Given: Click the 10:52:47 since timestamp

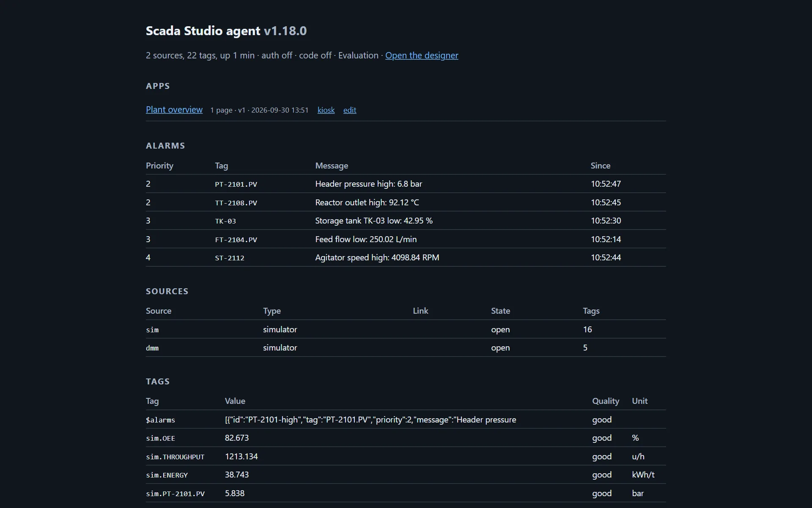Looking at the screenshot, I should (606, 184).
